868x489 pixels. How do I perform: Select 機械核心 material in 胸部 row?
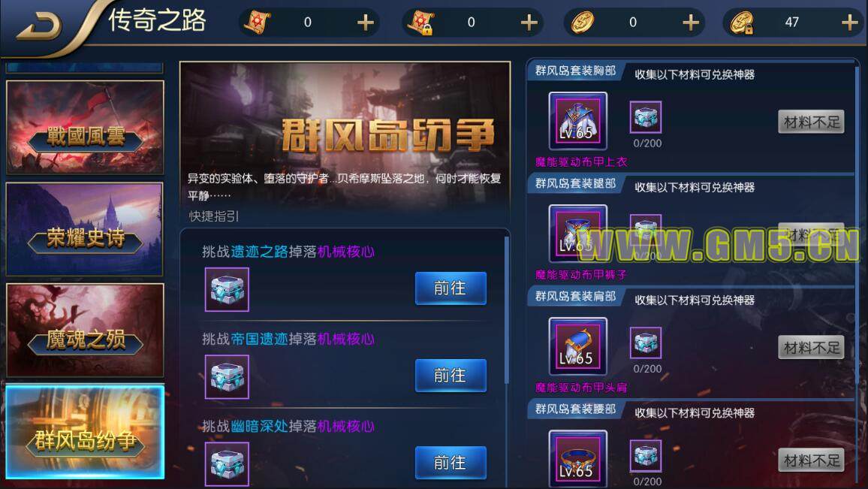646,117
